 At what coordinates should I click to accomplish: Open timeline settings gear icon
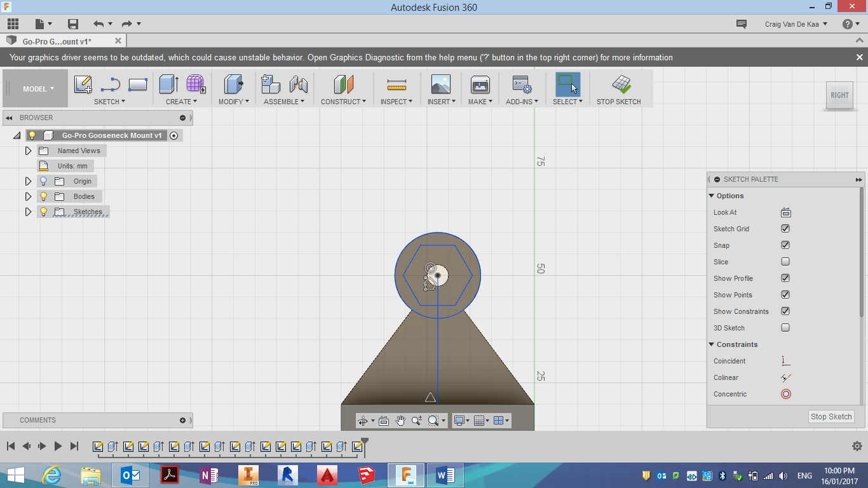(857, 446)
